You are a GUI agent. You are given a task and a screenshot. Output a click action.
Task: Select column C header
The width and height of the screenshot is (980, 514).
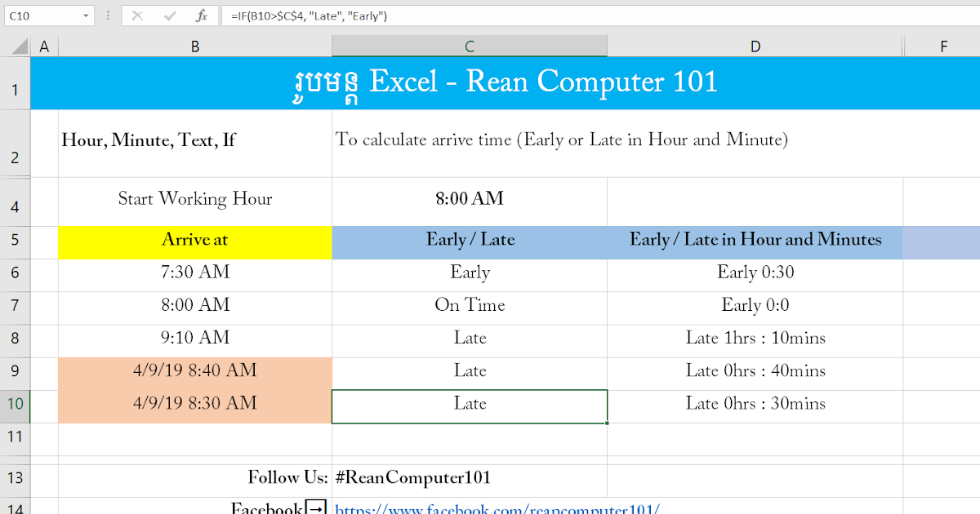(x=470, y=46)
